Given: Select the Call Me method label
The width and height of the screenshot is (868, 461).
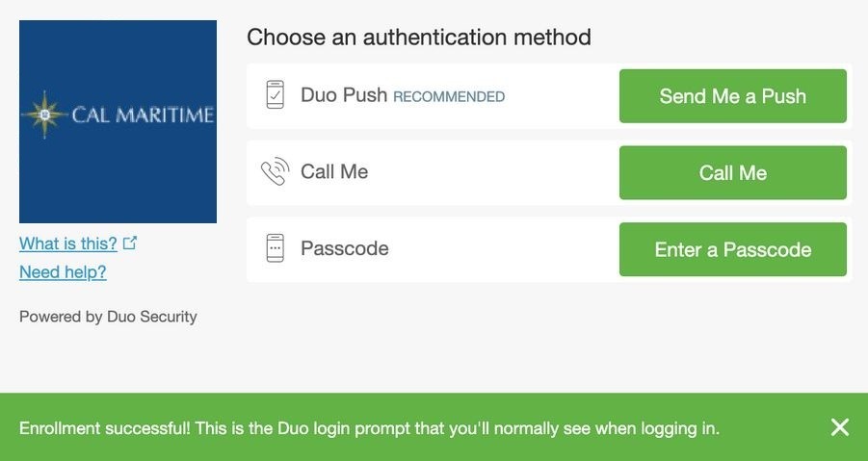Looking at the screenshot, I should 334,171.
